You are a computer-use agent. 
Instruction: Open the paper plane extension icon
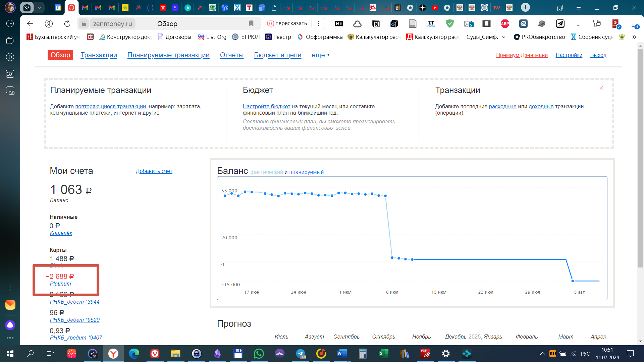coord(560,23)
